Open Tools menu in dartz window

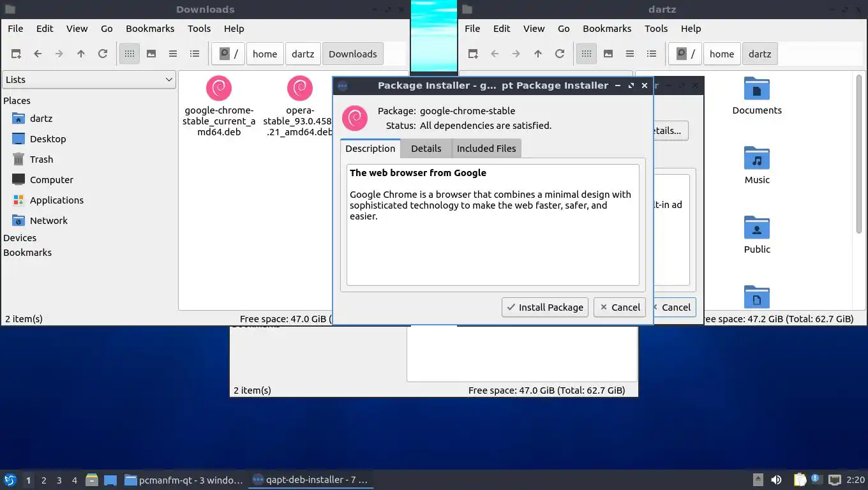656,29
